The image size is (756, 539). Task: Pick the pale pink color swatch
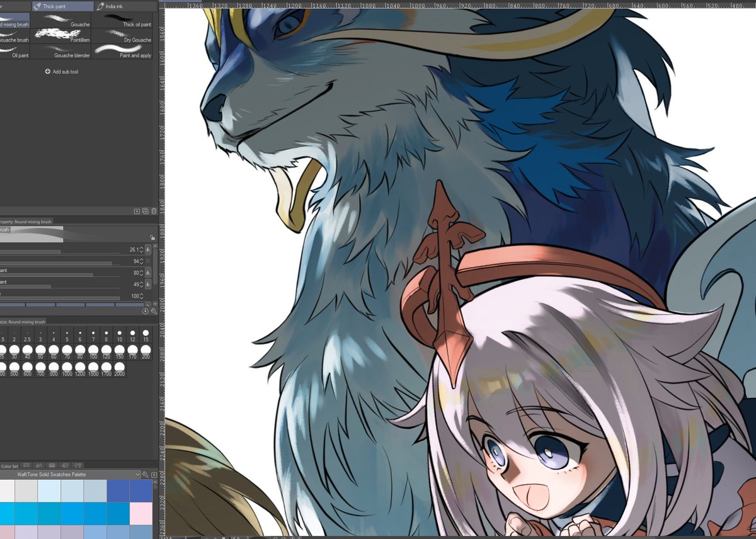[x=141, y=513]
